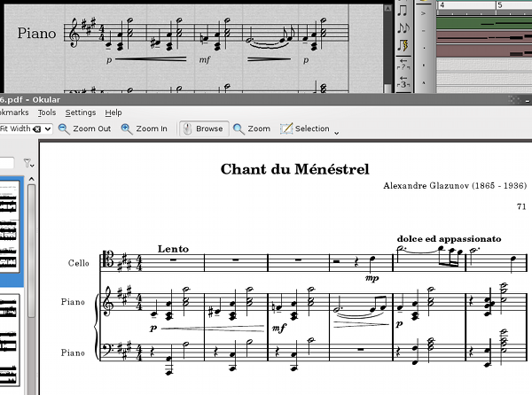Click the thumbnail search input field
Viewport: 532px width, 395px height.
[7, 163]
